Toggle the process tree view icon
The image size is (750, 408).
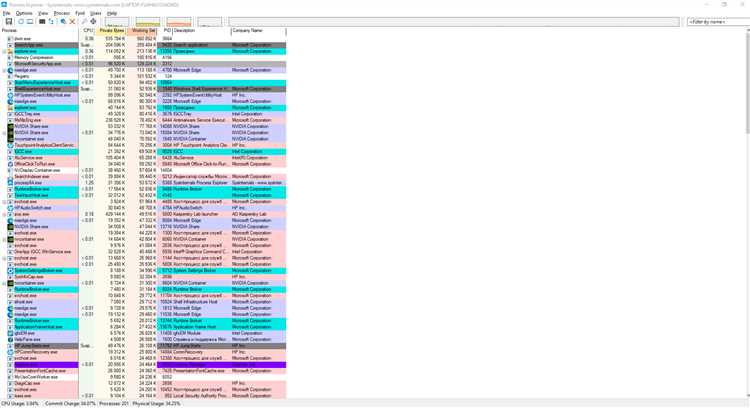tap(51, 22)
